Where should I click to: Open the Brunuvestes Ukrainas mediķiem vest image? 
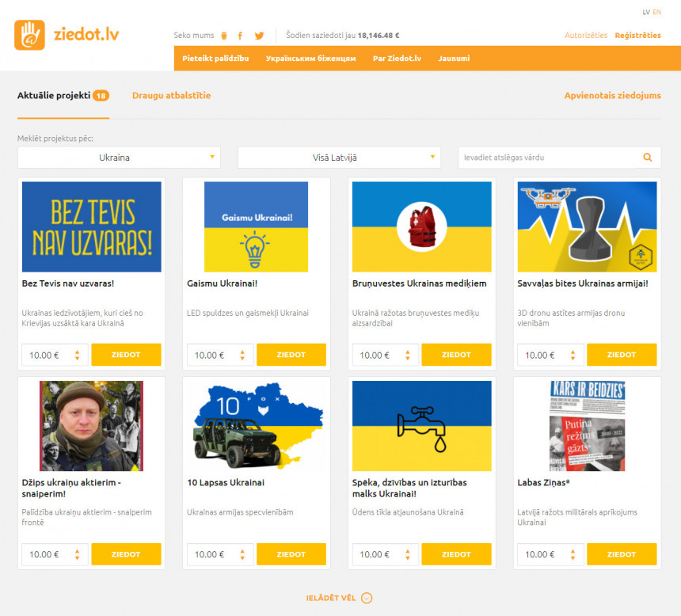click(422, 226)
